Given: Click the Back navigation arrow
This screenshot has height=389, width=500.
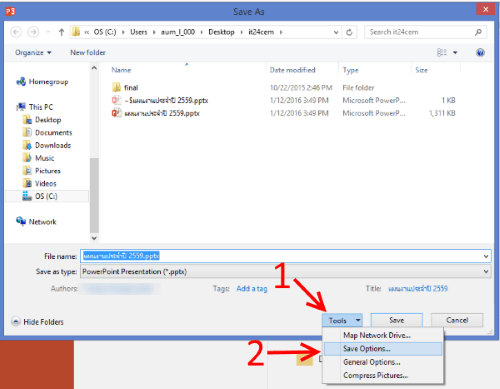Looking at the screenshot, I should [16, 32].
